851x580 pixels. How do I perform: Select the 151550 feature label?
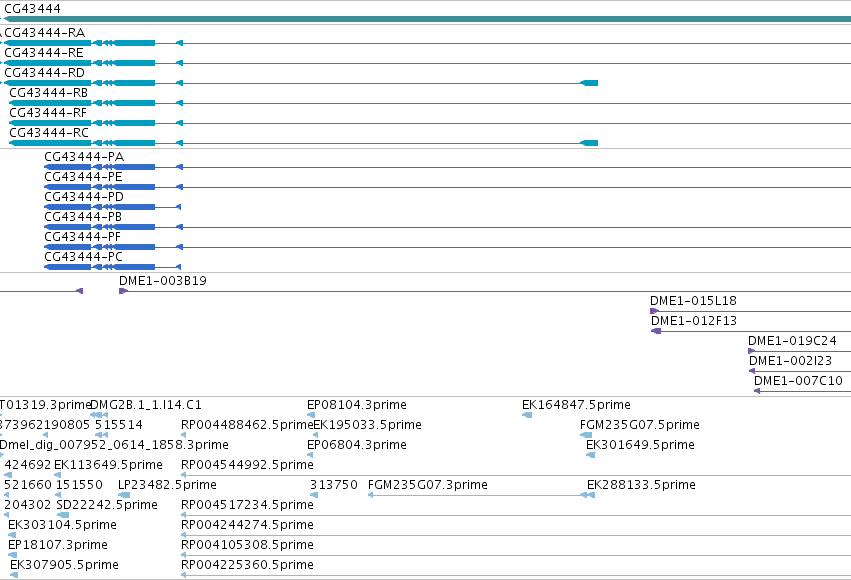[x=79, y=486]
